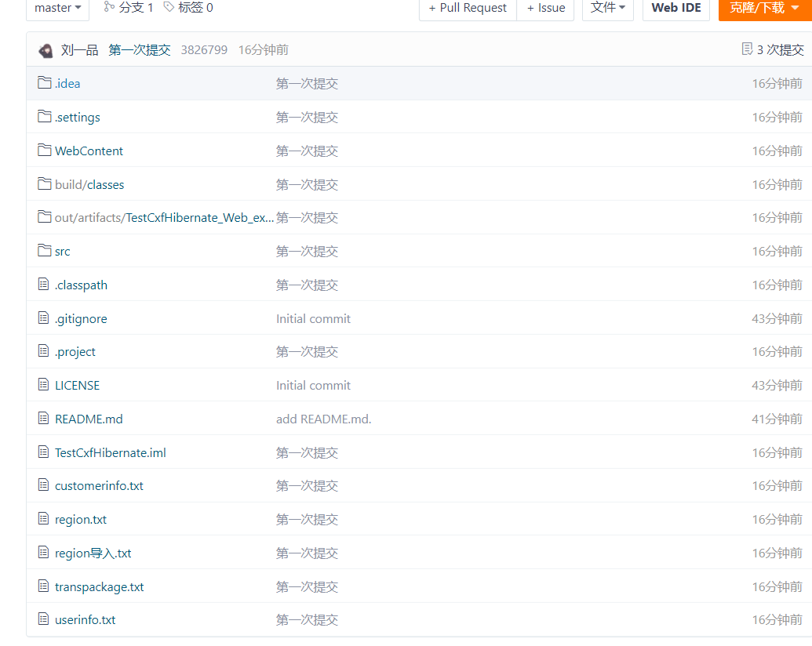Click 16分钟前 timestamp on userinfo.txt row
This screenshot has height=646, width=812.
coord(777,619)
